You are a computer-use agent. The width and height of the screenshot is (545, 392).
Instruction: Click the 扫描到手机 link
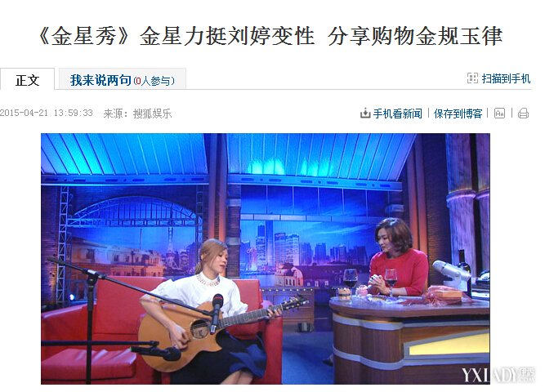pyautogui.click(x=506, y=78)
